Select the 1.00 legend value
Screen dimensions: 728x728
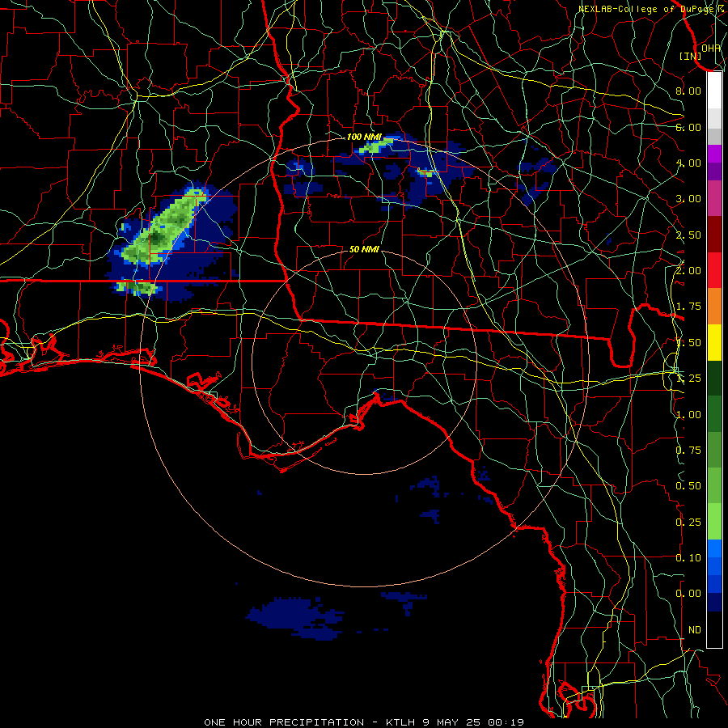(688, 415)
